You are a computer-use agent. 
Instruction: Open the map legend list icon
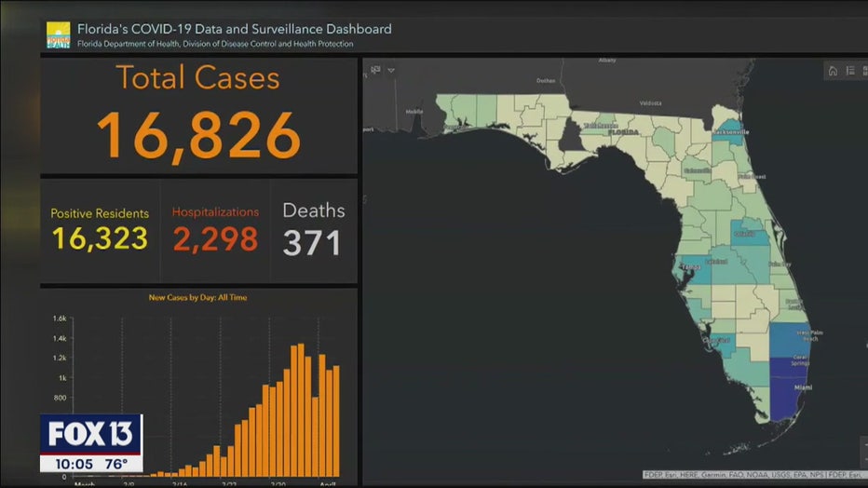tap(850, 71)
